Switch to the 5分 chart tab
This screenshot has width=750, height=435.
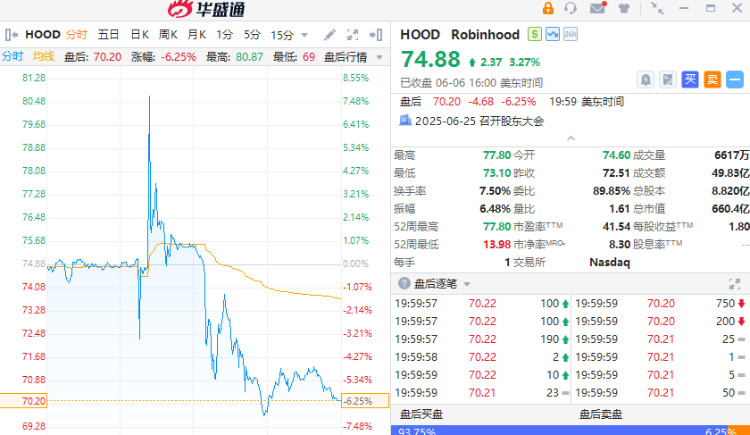click(252, 34)
